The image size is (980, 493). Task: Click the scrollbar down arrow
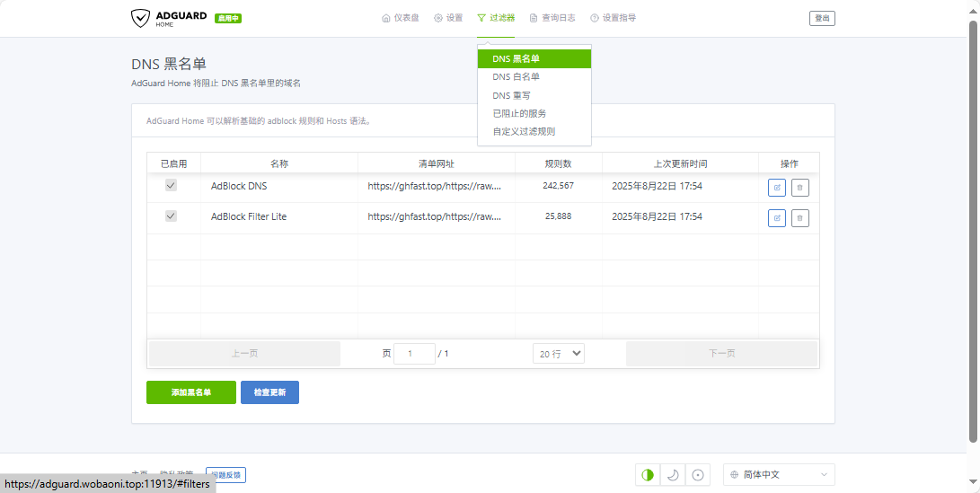pyautogui.click(x=974, y=481)
